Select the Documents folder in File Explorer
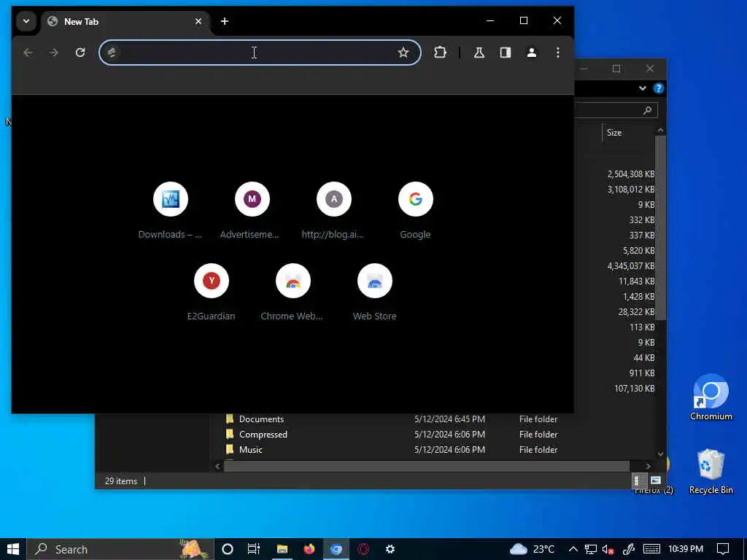Image resolution: width=747 pixels, height=560 pixels. coord(261,419)
